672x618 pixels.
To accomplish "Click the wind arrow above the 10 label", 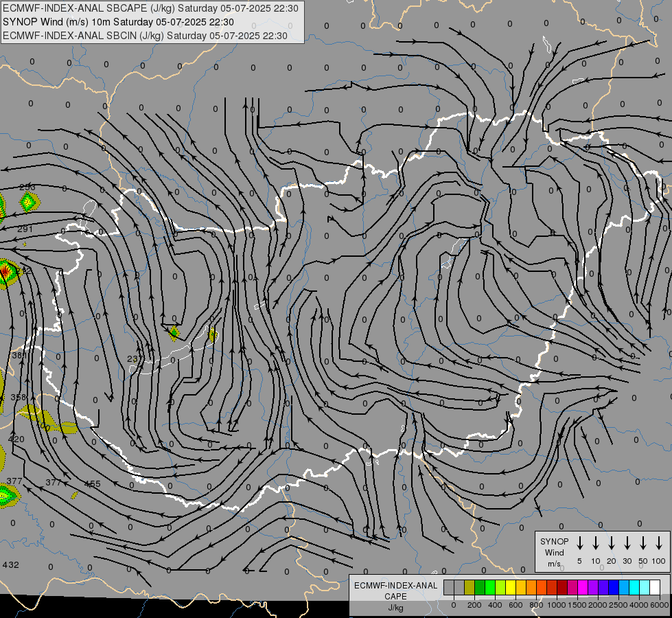I will (x=596, y=542).
